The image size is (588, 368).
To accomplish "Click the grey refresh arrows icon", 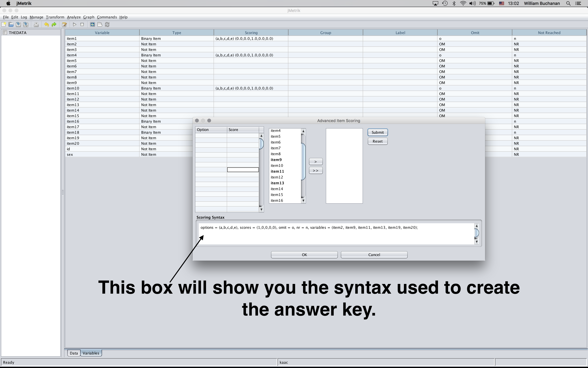I will pos(107,24).
